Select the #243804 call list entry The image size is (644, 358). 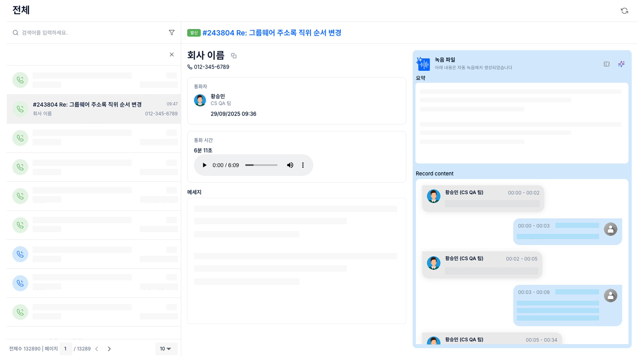[x=94, y=109]
